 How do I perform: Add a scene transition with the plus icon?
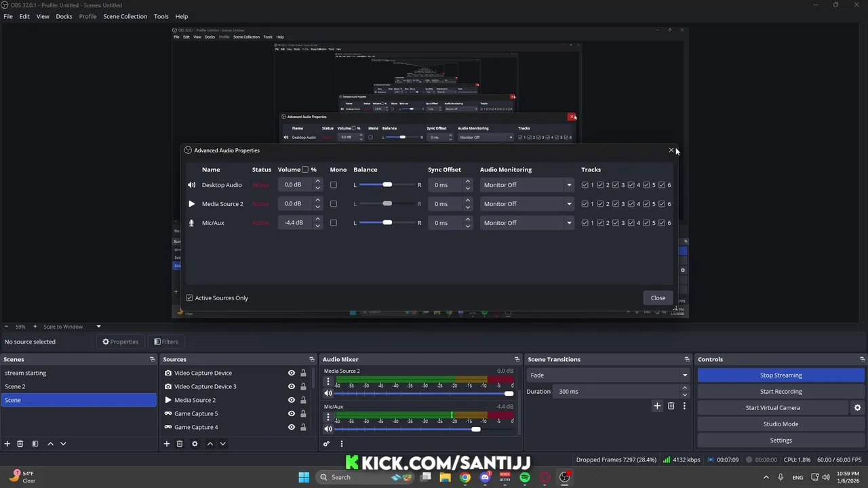point(657,406)
